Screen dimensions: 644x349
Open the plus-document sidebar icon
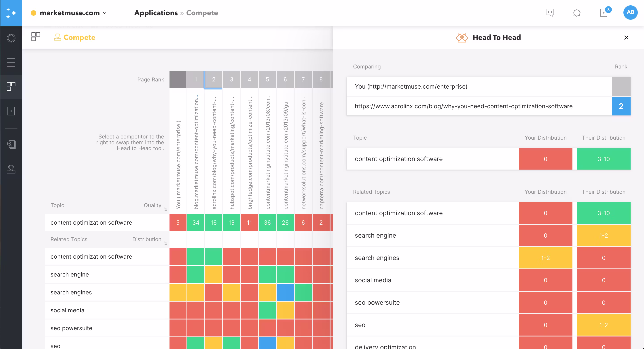pyautogui.click(x=11, y=111)
